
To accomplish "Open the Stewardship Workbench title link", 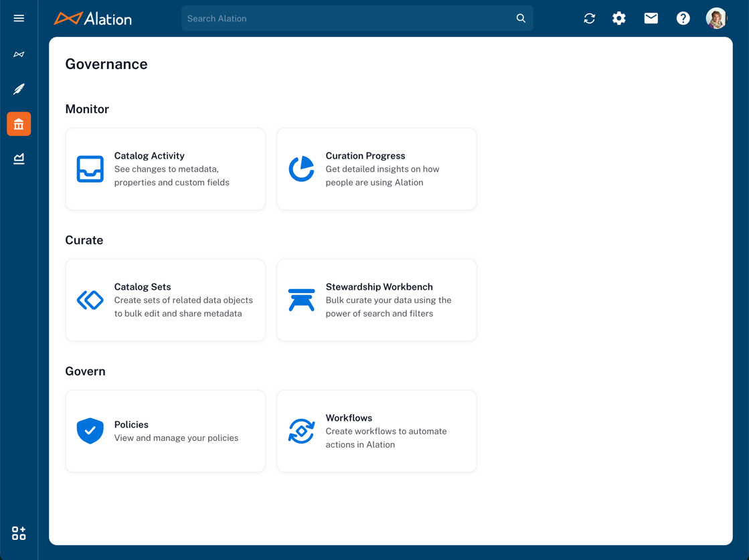I will point(380,287).
